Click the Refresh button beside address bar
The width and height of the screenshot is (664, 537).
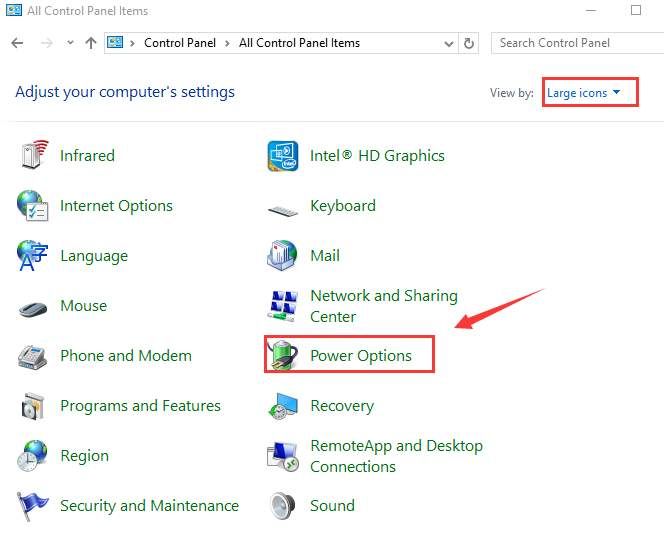[469, 43]
